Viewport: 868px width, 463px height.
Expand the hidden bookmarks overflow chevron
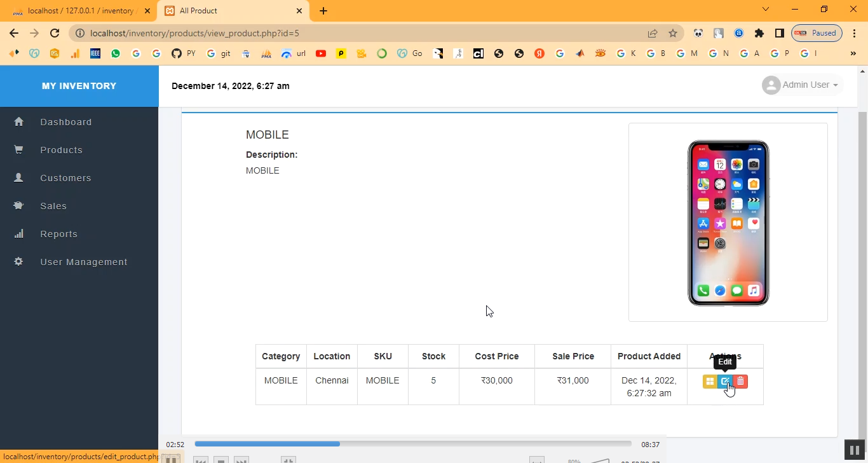click(x=853, y=53)
